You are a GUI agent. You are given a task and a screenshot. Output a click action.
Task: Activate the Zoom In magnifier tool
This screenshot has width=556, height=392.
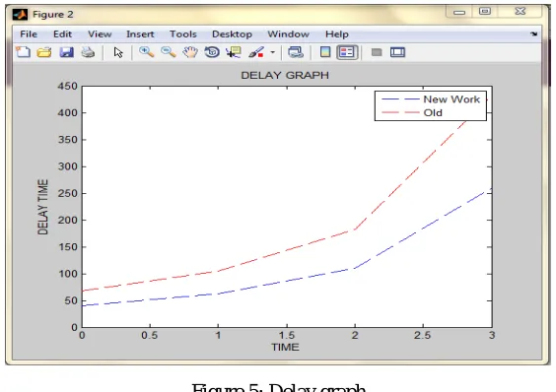point(146,52)
